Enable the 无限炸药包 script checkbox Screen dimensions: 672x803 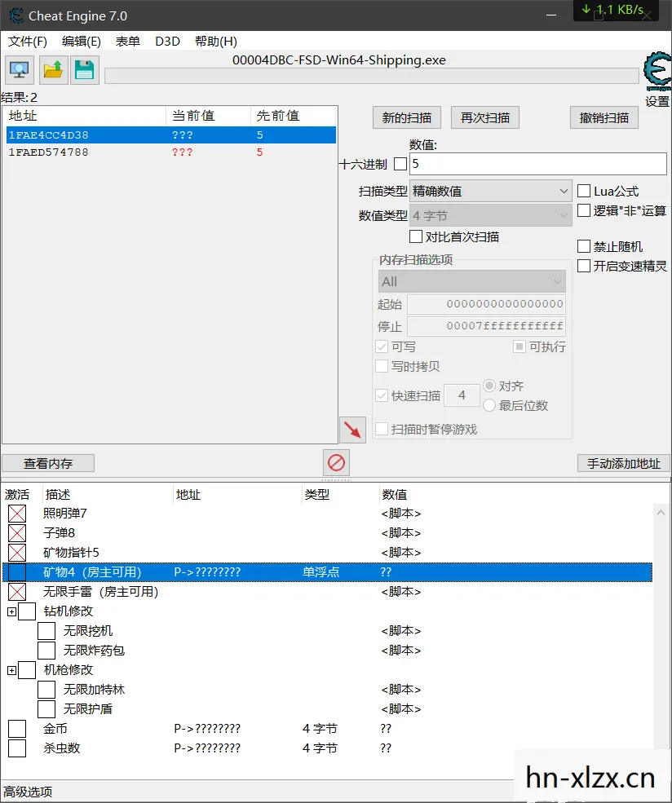click(46, 651)
